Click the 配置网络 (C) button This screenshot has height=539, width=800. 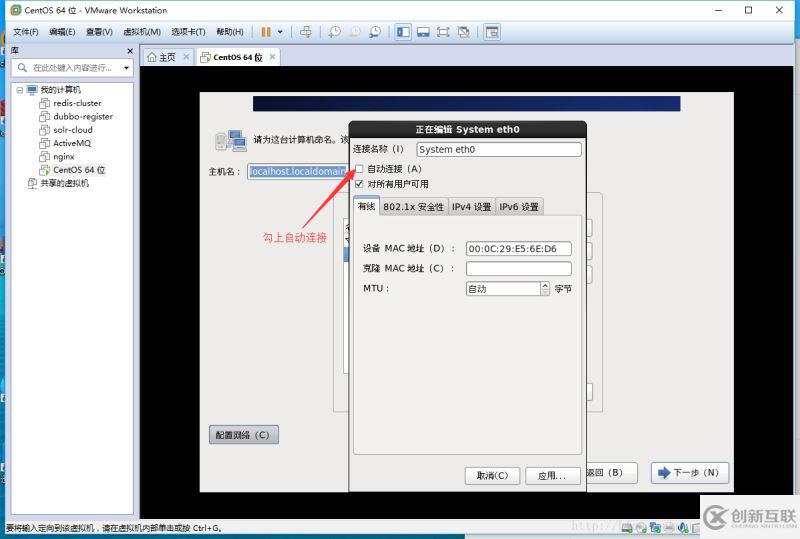(x=243, y=435)
